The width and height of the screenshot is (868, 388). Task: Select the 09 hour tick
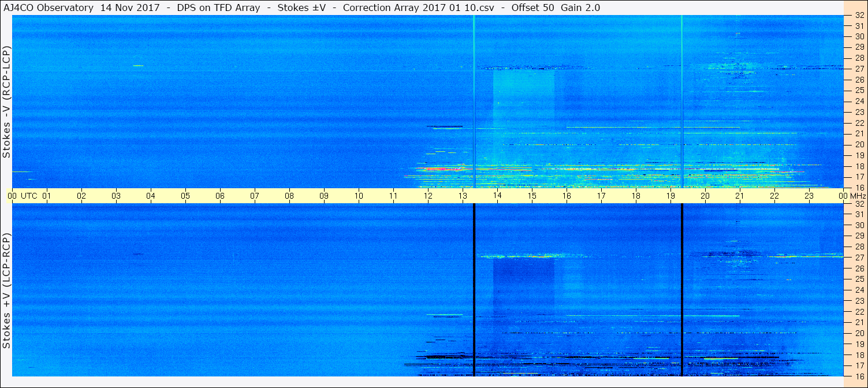[x=324, y=196]
